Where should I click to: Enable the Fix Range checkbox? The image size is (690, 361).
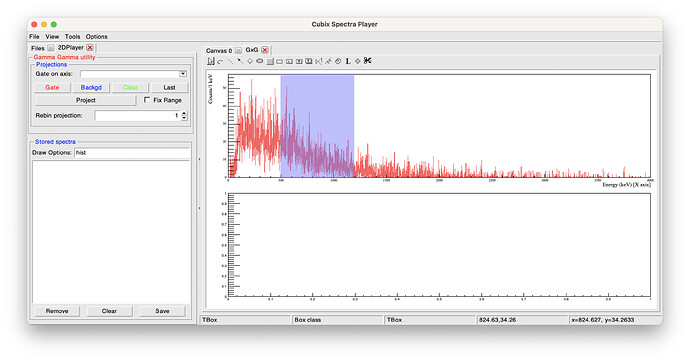[x=147, y=100]
